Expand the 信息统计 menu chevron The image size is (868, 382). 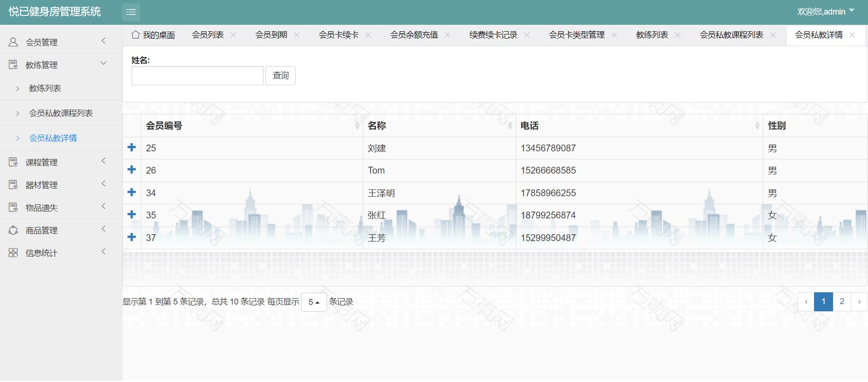pyautogui.click(x=103, y=251)
